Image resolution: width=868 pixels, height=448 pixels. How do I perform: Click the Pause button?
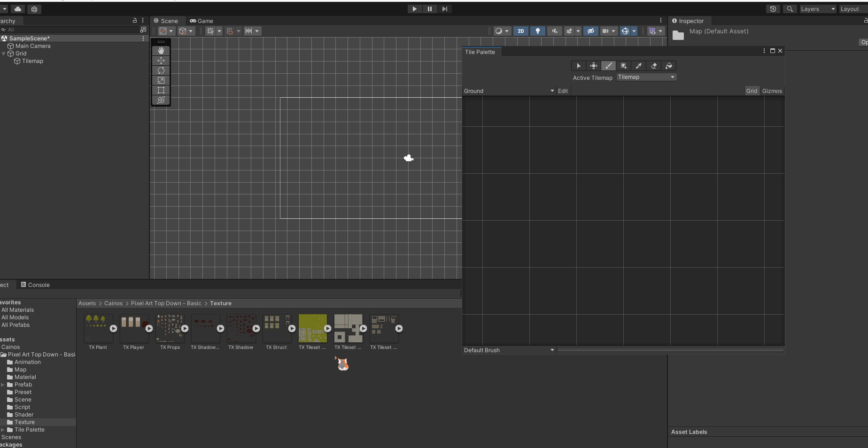pos(429,9)
